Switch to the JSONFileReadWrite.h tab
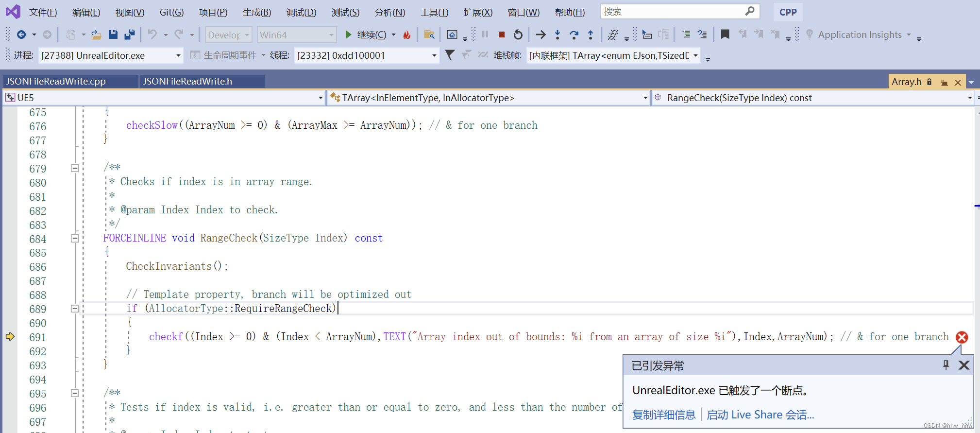This screenshot has width=980, height=433. click(203, 81)
